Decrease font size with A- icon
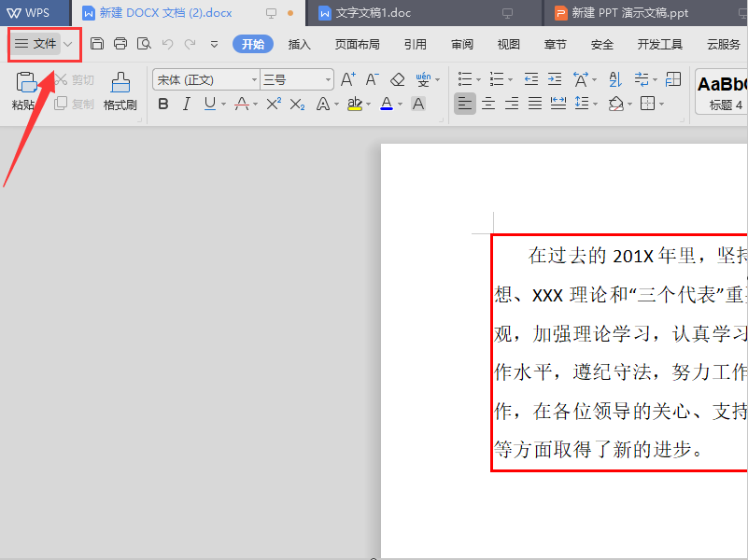The width and height of the screenshot is (748, 560). (372, 79)
